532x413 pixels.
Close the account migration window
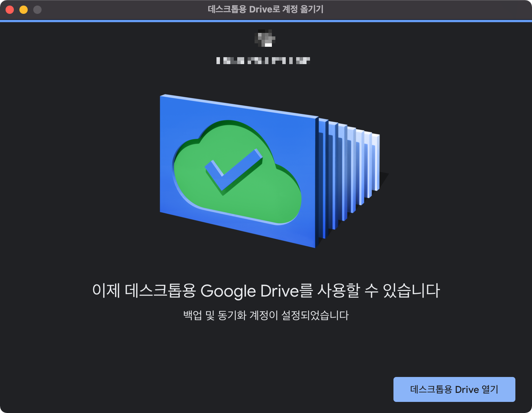[x=10, y=10]
